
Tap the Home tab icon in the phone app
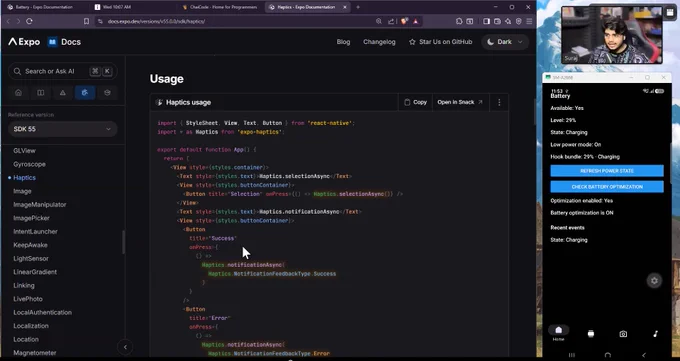559,330
